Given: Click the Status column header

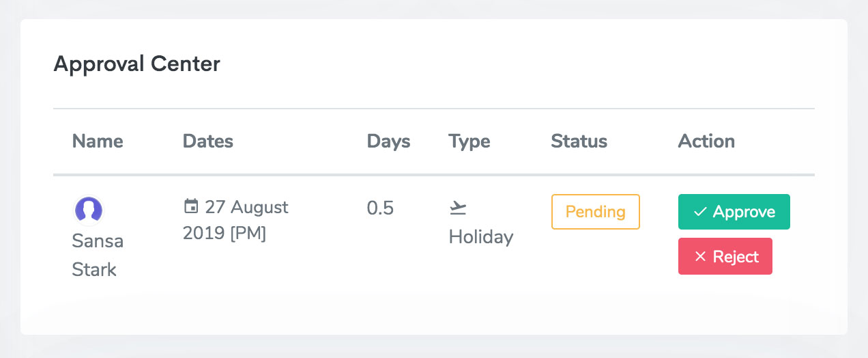Looking at the screenshot, I should click(579, 141).
